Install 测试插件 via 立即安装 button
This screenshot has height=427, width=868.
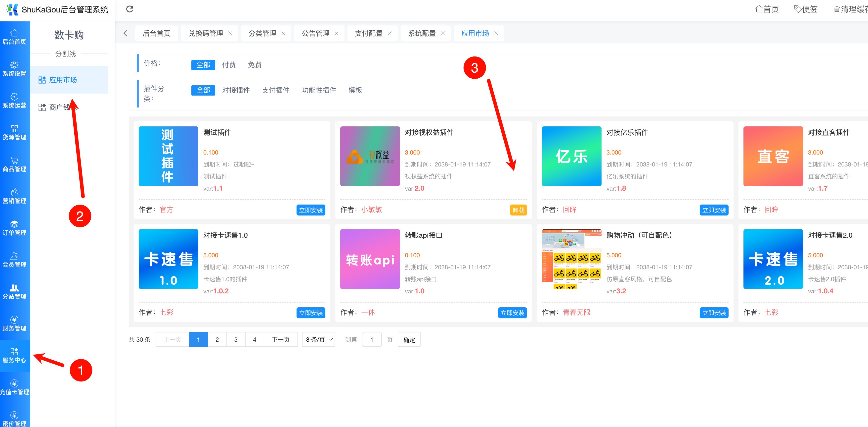311,210
